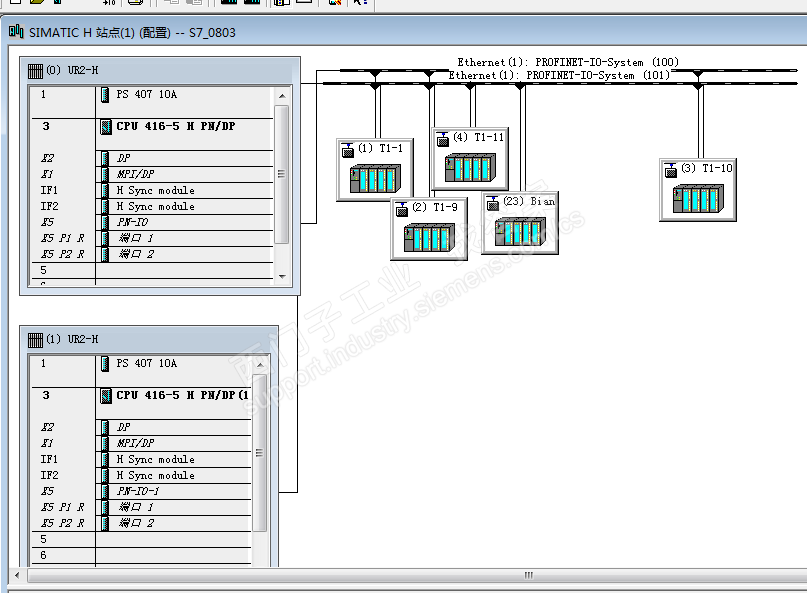Click the IF2 H Sync module icon in rack 0
This screenshot has height=593, width=807.
pos(105,206)
